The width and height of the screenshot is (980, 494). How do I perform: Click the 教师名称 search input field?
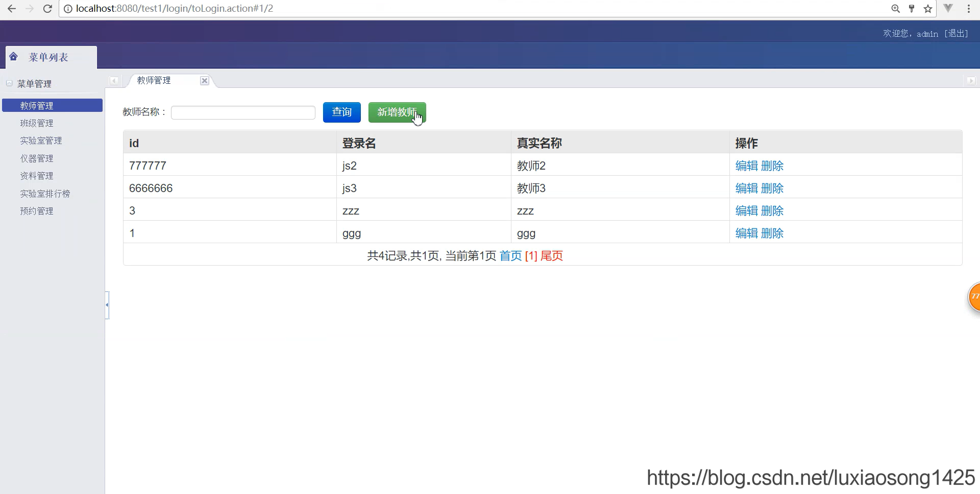click(243, 112)
